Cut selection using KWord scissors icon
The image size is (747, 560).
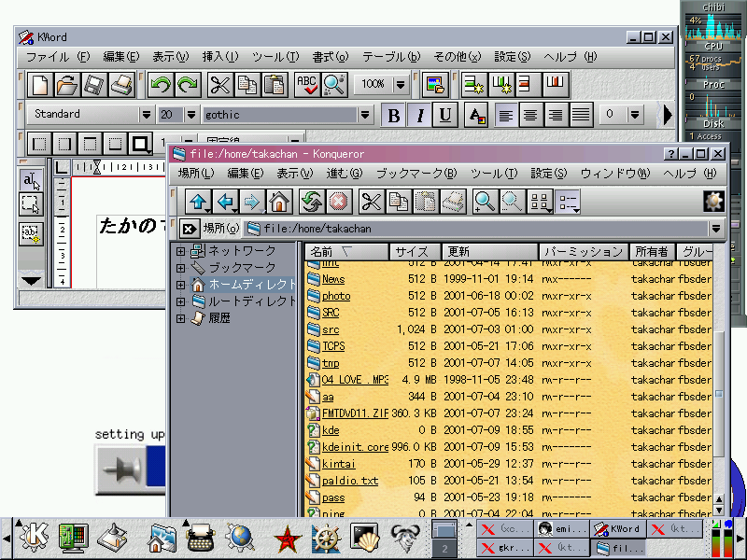(x=220, y=85)
